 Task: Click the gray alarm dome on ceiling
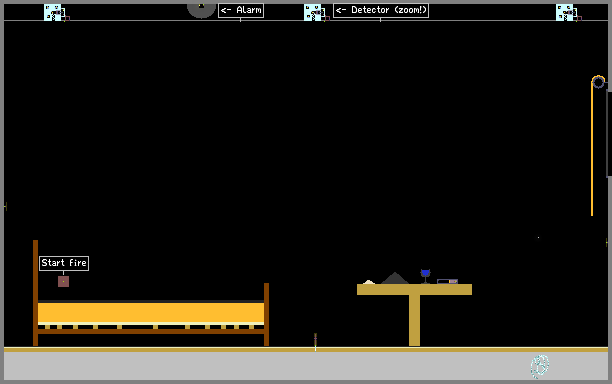[x=201, y=10]
